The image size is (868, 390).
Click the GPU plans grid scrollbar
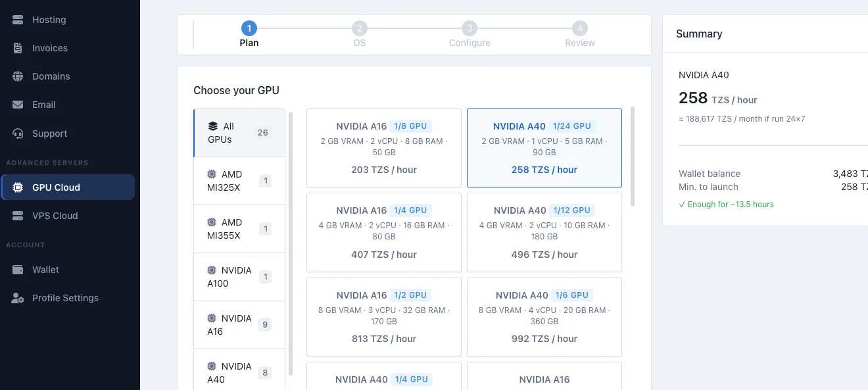[x=633, y=157]
